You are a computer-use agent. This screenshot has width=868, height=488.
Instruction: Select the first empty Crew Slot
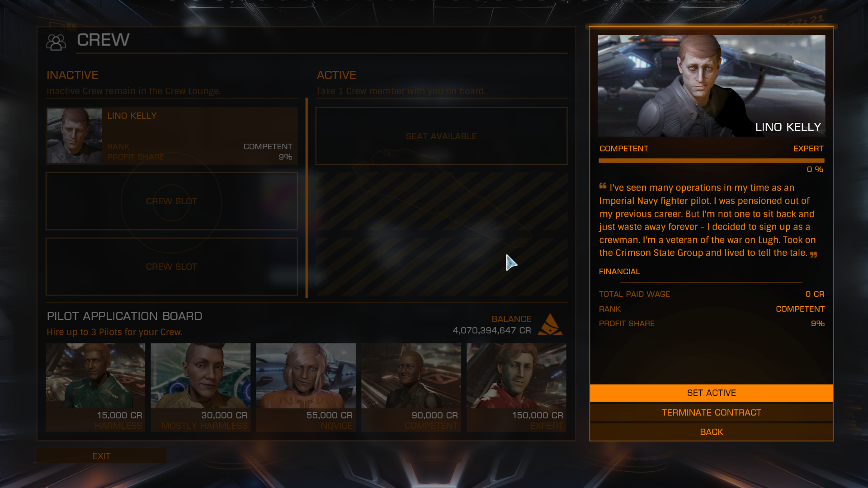172,202
